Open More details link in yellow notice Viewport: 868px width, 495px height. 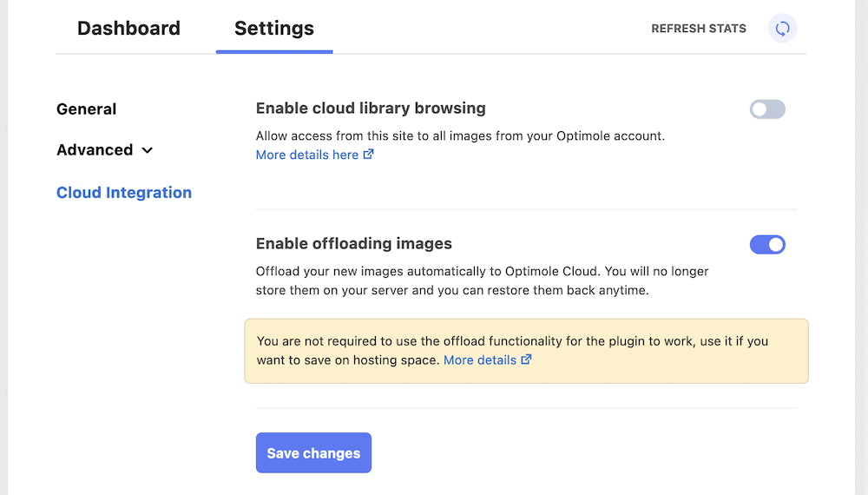tap(480, 360)
